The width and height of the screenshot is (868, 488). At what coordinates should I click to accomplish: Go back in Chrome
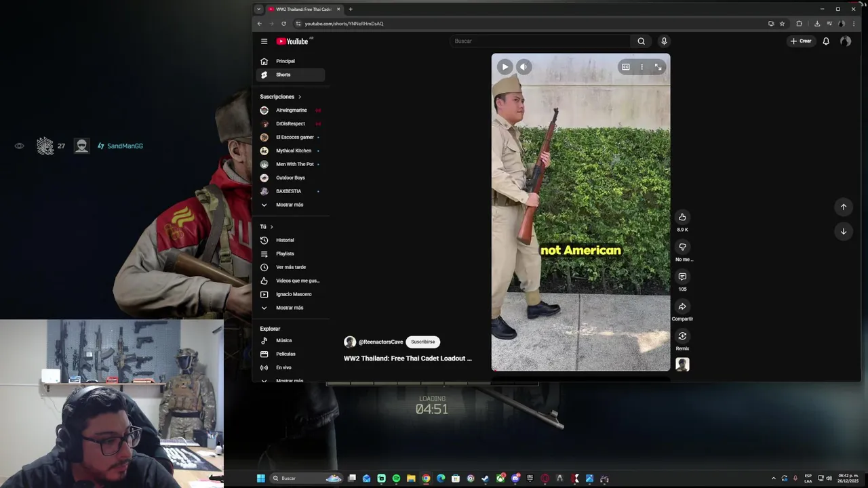click(259, 24)
